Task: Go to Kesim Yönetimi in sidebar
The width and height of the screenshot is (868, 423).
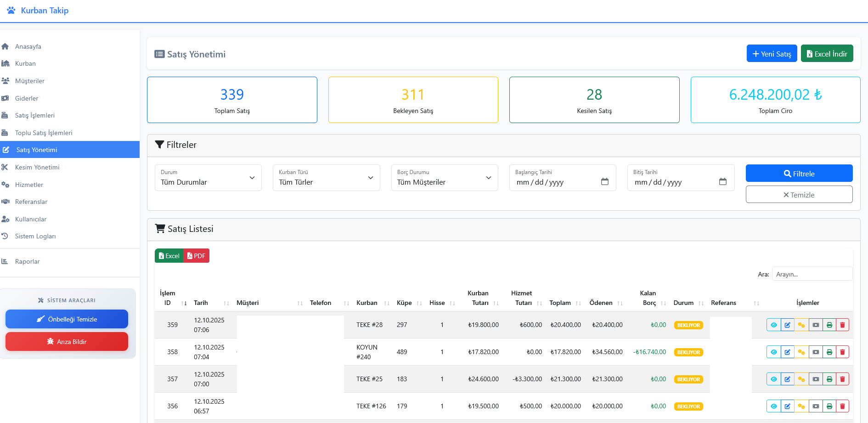Action: (37, 167)
